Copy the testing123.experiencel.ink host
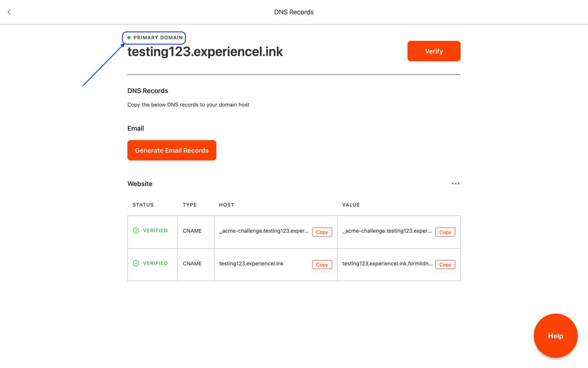This screenshot has width=588, height=368. 322,265
